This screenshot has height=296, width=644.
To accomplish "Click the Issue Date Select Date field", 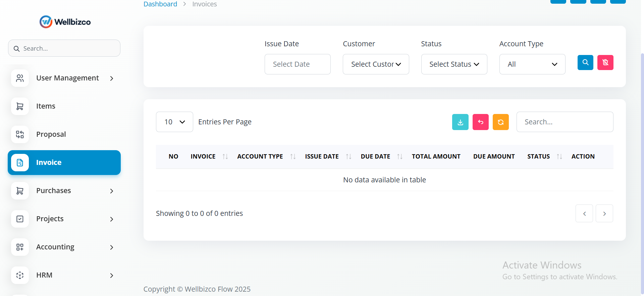I will pos(298,64).
